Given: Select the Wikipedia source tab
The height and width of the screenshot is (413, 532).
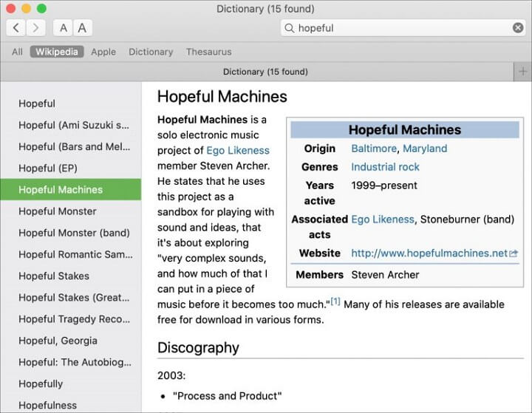Looking at the screenshot, I should (x=57, y=52).
